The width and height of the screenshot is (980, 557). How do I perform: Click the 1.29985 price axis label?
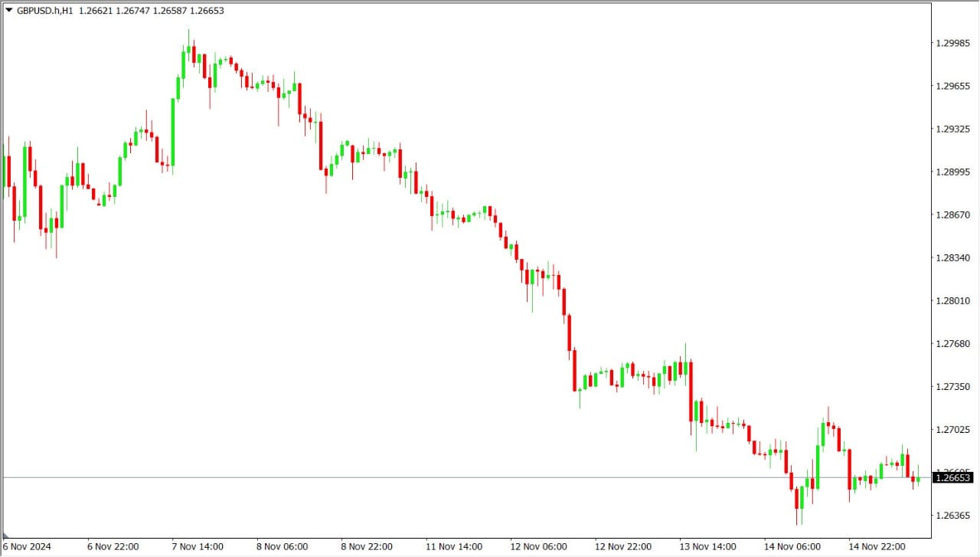click(953, 43)
